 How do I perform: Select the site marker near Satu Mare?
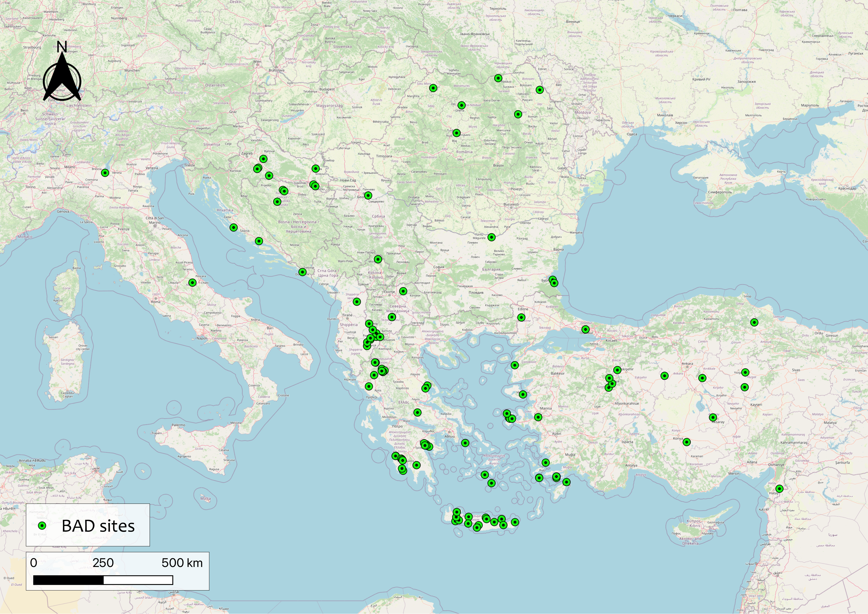[433, 88]
